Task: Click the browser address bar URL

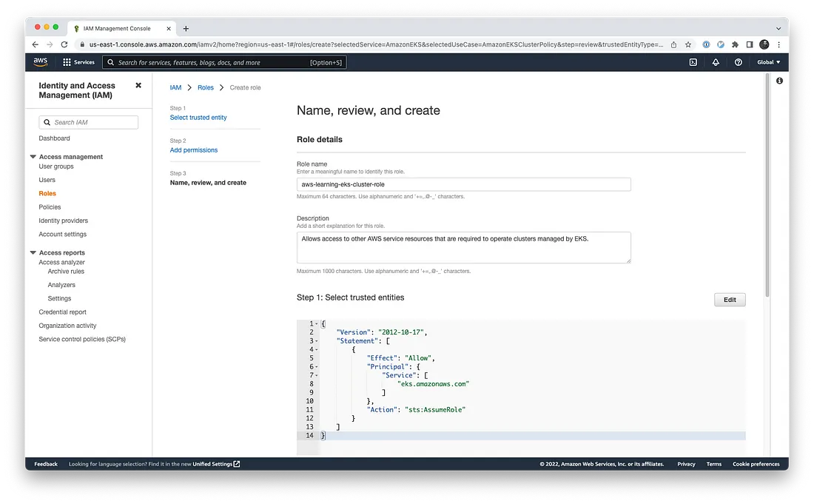Action: (376, 44)
